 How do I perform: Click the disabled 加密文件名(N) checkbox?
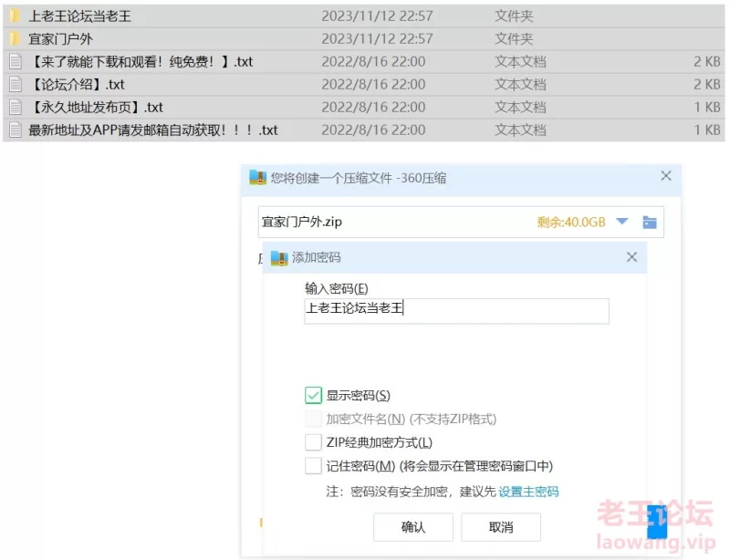tap(313, 419)
